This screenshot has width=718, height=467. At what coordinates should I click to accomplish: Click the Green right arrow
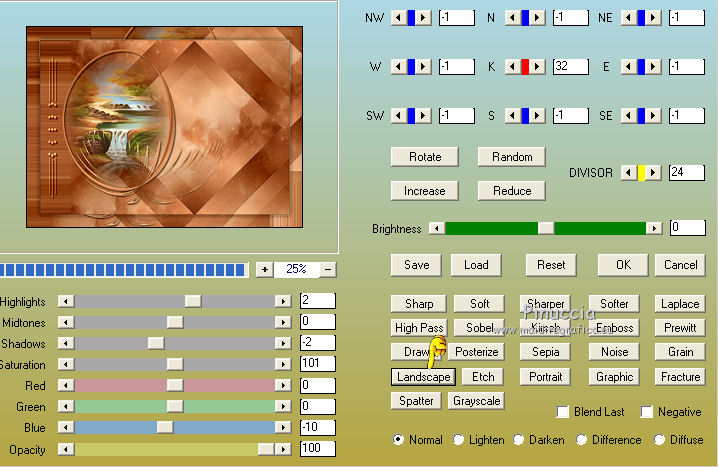click(x=283, y=407)
